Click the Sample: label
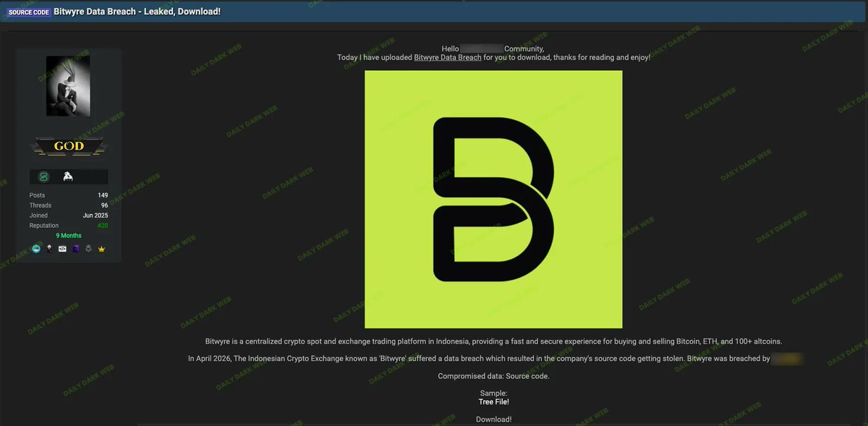The height and width of the screenshot is (426, 868). click(x=493, y=393)
